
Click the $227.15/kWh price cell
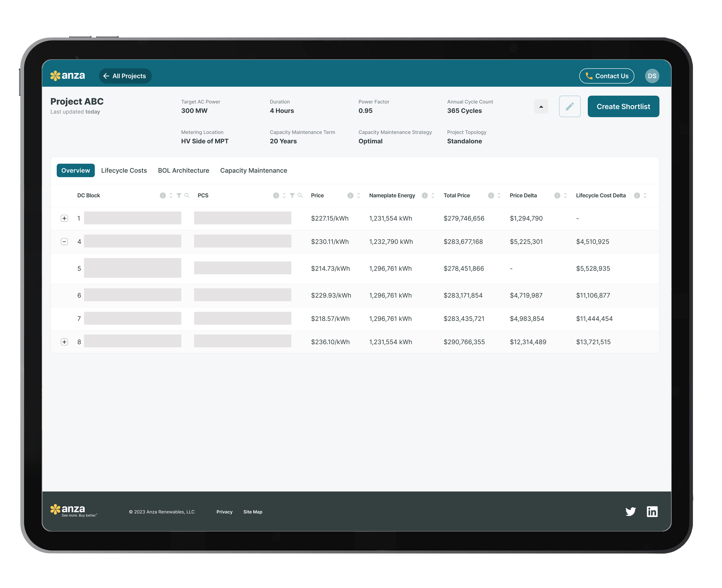point(330,218)
